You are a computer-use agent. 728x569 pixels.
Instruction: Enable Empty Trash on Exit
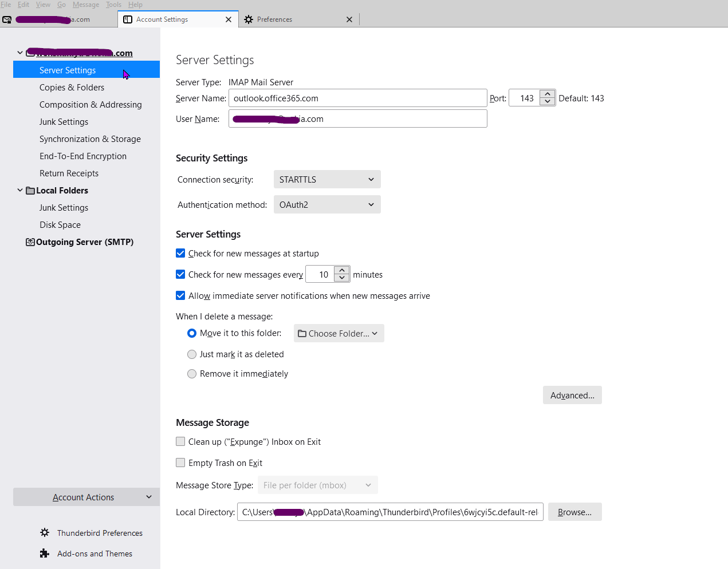pyautogui.click(x=180, y=463)
